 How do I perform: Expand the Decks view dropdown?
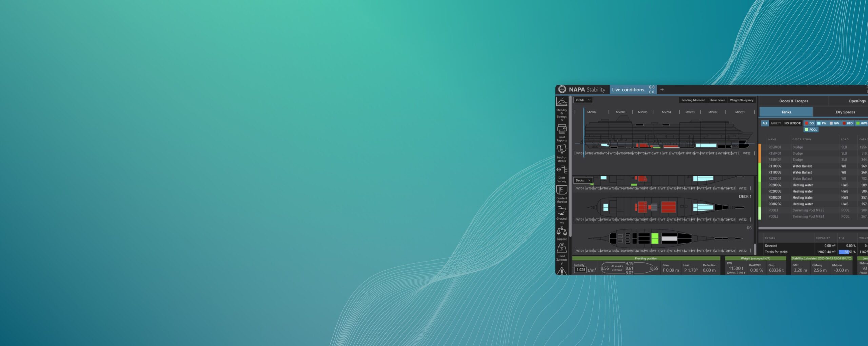pyautogui.click(x=583, y=180)
